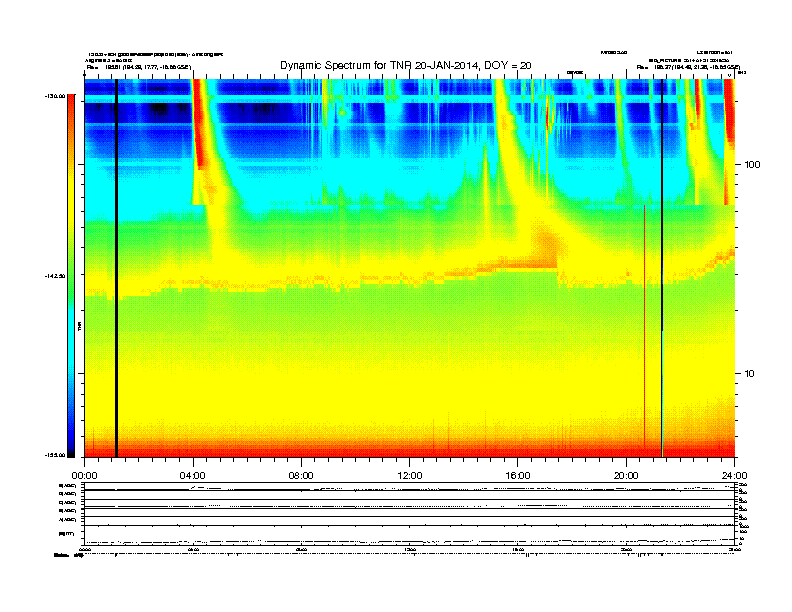Image resolution: width=792 pixels, height=612 pixels.
Task: Click the dark blue bottom of color bar
Action: [x=71, y=447]
